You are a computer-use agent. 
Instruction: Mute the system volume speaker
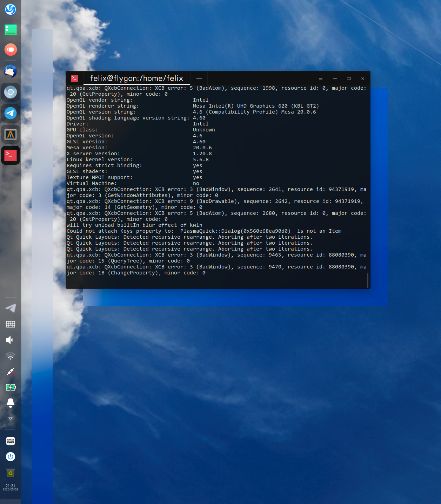(x=9, y=339)
